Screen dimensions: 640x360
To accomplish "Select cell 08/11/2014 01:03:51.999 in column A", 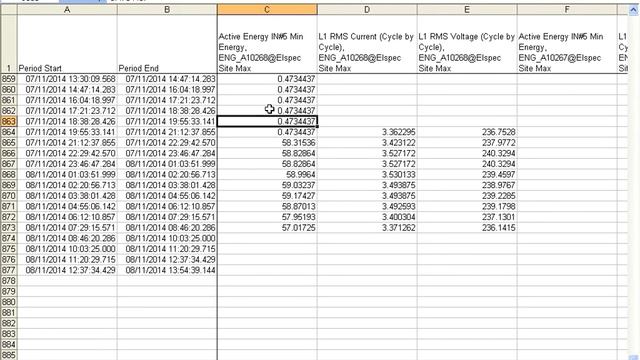I will coord(67,174).
